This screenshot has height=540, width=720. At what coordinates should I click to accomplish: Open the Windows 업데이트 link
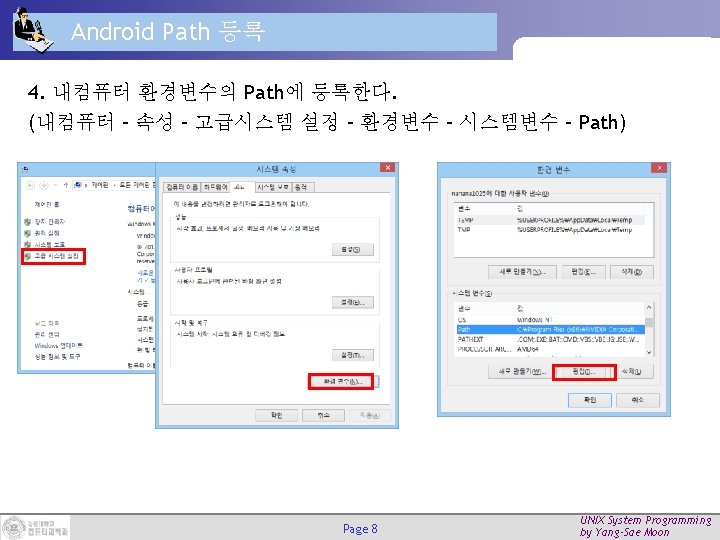58,345
